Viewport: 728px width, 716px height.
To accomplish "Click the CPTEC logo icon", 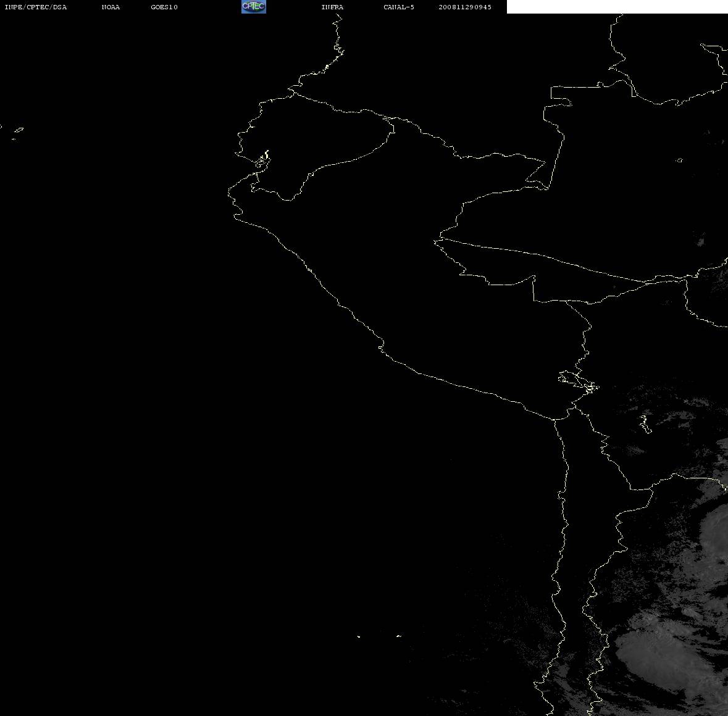I will click(x=254, y=7).
